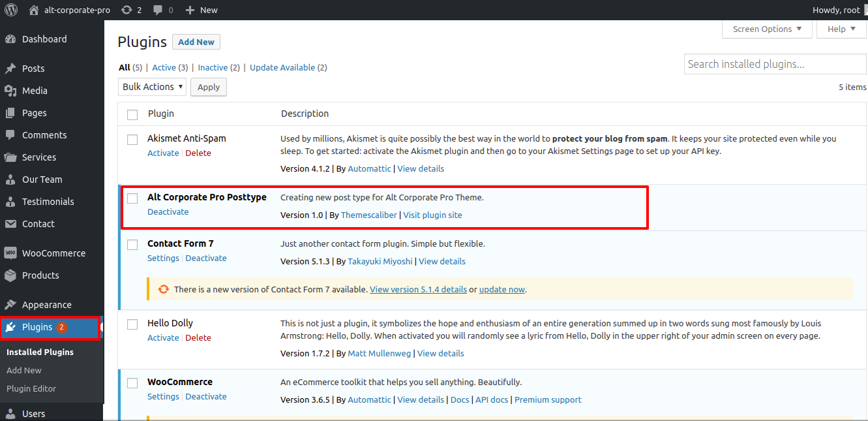Screen dimensions: 868x421
Task: Click update now for Contact Form 7
Action: coord(502,289)
